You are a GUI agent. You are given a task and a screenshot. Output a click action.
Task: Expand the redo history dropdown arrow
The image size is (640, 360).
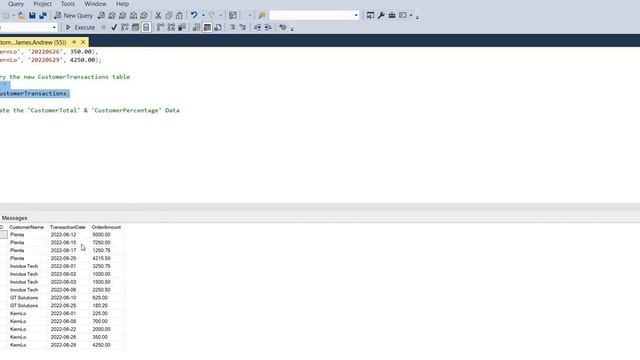tap(220, 16)
